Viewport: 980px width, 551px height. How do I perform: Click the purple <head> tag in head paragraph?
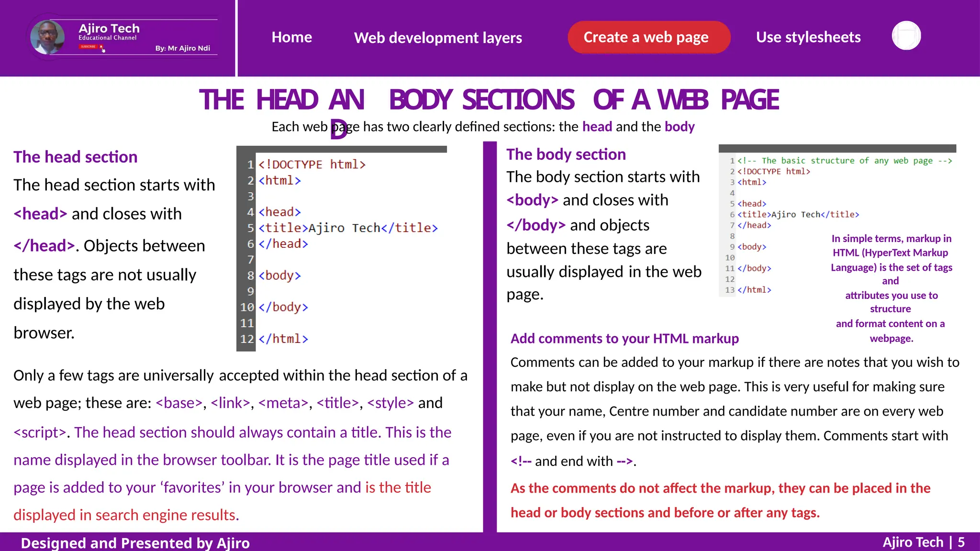tap(40, 214)
